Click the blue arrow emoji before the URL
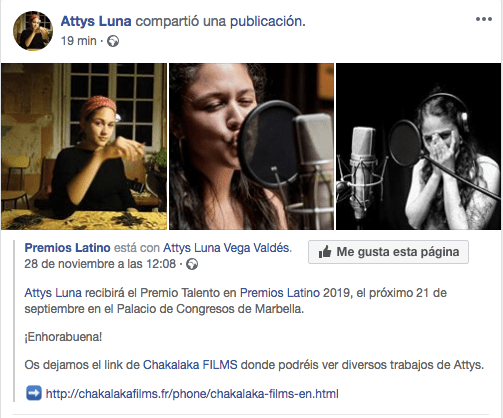Viewport: 503px width, 418px height. pos(34,393)
